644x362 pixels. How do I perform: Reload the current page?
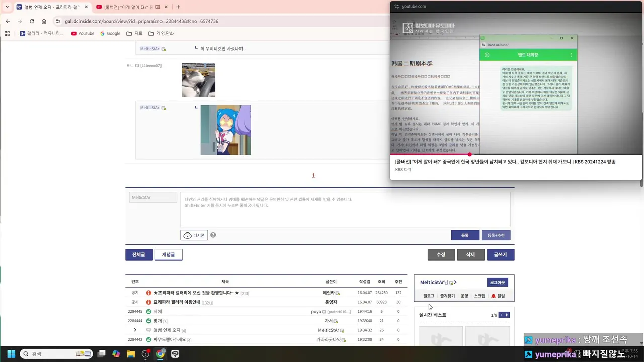32,21
